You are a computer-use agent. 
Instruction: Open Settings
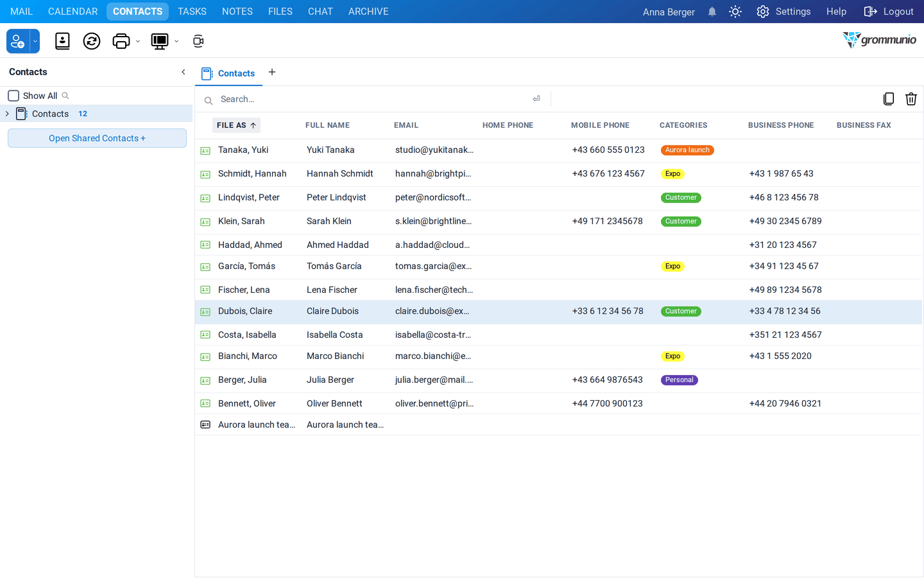(784, 12)
